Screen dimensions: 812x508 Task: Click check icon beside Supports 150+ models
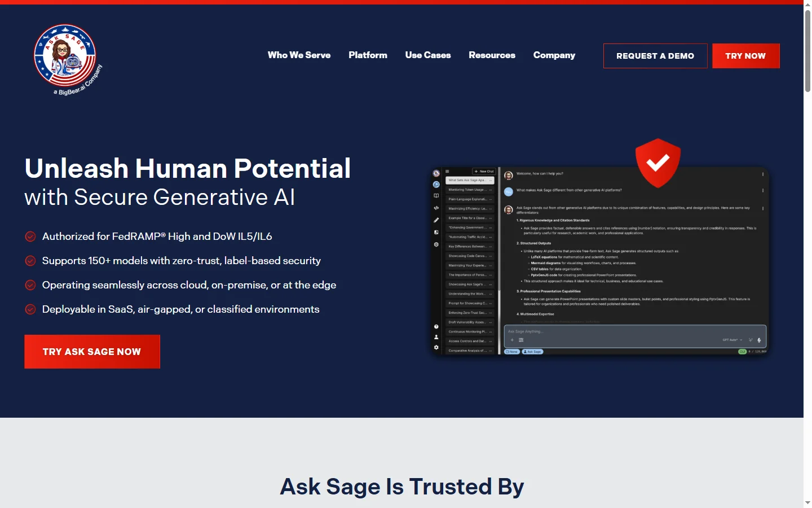click(30, 261)
